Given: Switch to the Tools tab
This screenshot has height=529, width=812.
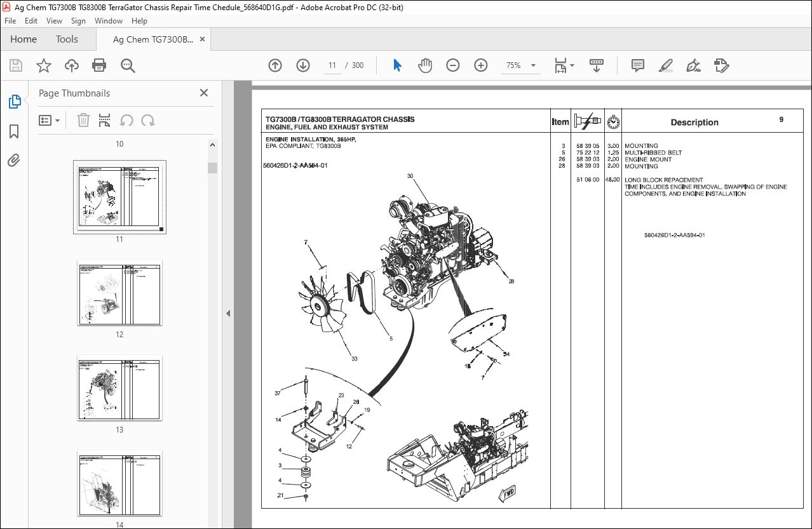Looking at the screenshot, I should click(x=67, y=39).
